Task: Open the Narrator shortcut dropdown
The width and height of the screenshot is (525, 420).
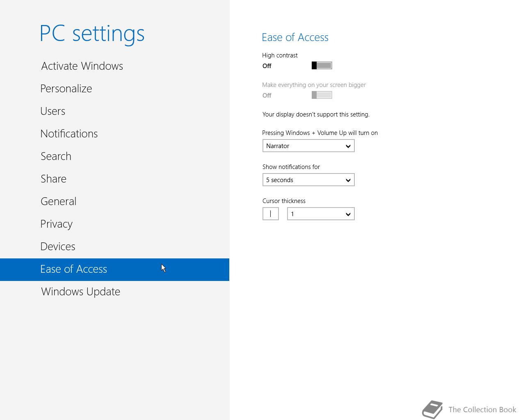Action: click(x=308, y=146)
